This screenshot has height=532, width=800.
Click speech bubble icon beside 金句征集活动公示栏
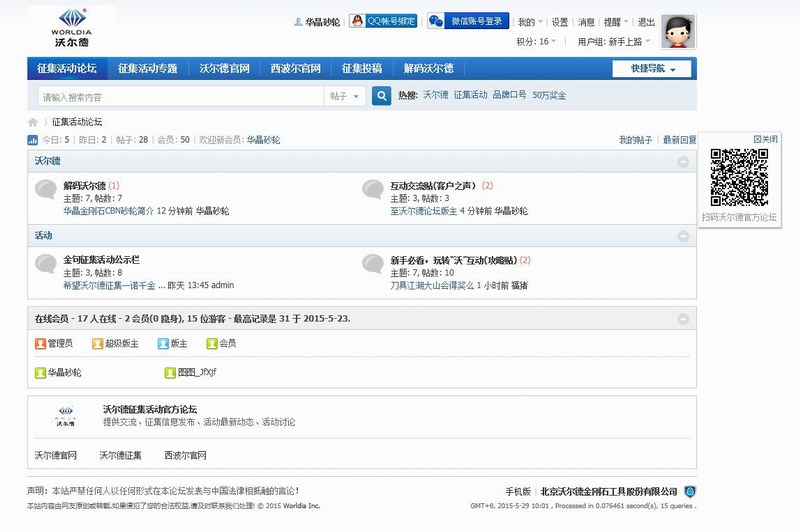pyautogui.click(x=46, y=264)
